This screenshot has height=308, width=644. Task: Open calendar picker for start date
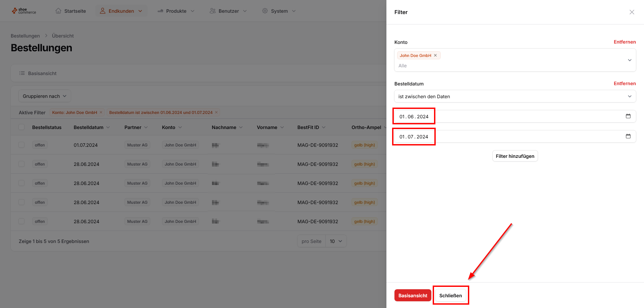pyautogui.click(x=628, y=116)
